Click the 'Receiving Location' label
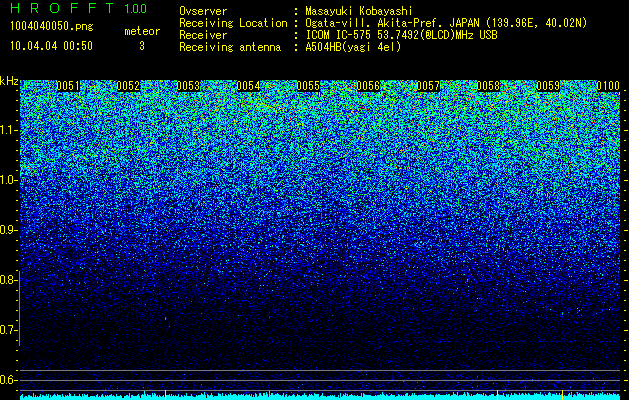629x400 pixels. [233, 23]
